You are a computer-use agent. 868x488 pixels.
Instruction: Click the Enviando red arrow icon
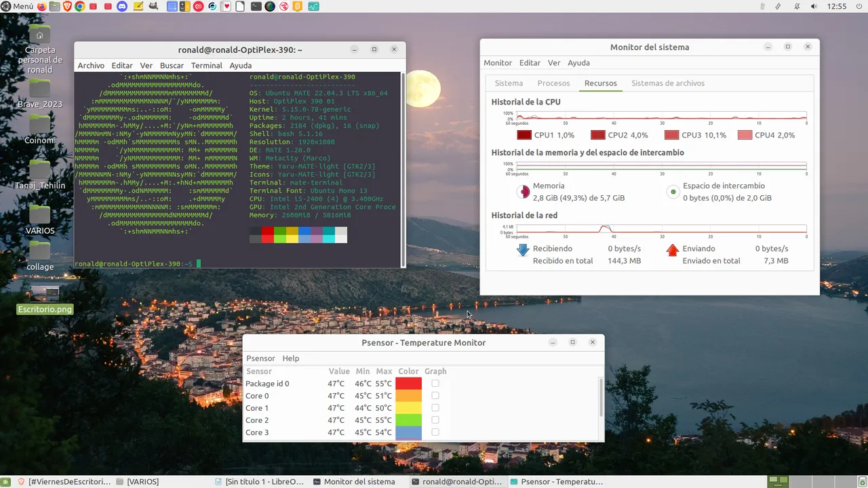click(673, 250)
